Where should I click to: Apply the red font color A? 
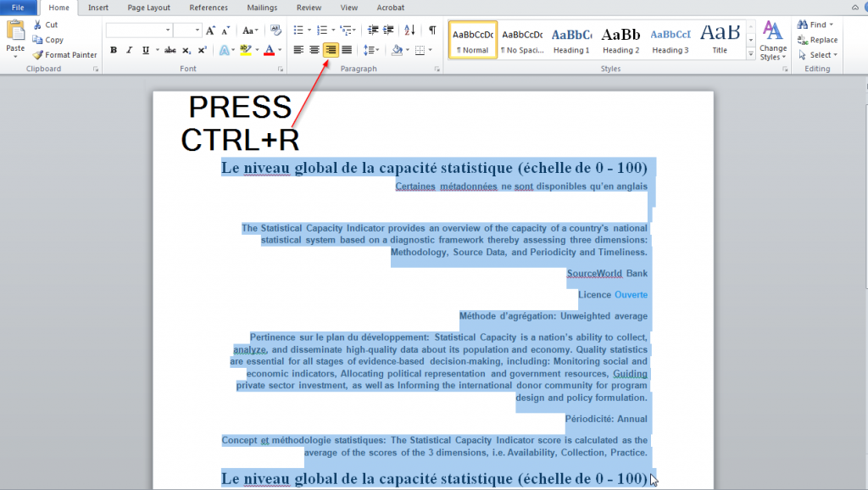coord(269,50)
